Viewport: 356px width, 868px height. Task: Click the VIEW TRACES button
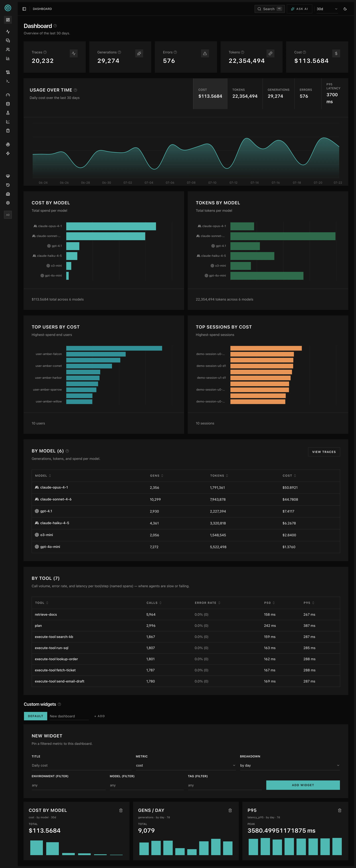(324, 452)
